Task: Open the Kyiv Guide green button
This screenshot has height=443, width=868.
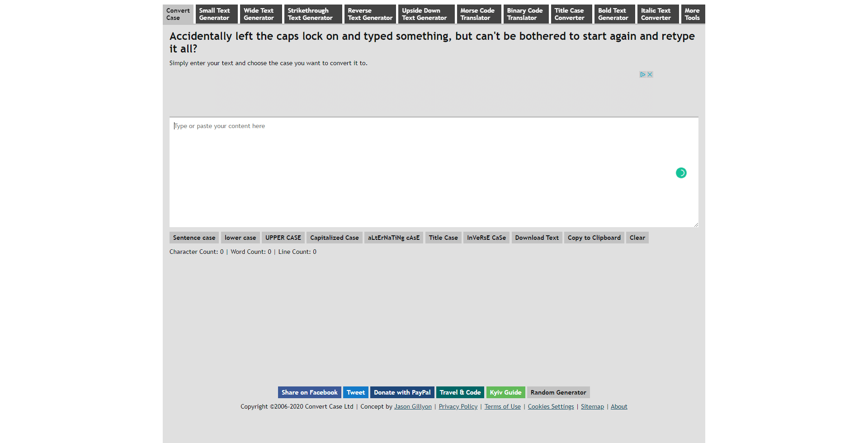Action: 505,392
